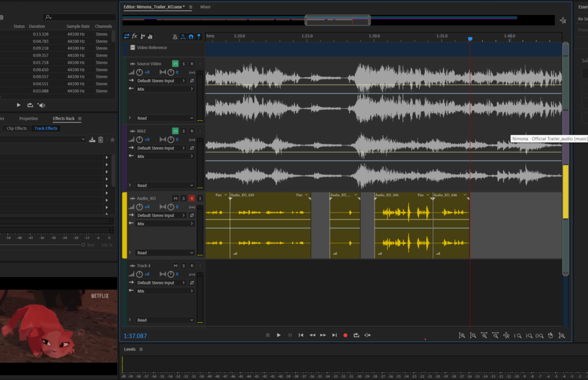Image resolution: width=588 pixels, height=380 pixels.
Task: Disarm recording on the Audio_KO track
Action: pos(192,198)
